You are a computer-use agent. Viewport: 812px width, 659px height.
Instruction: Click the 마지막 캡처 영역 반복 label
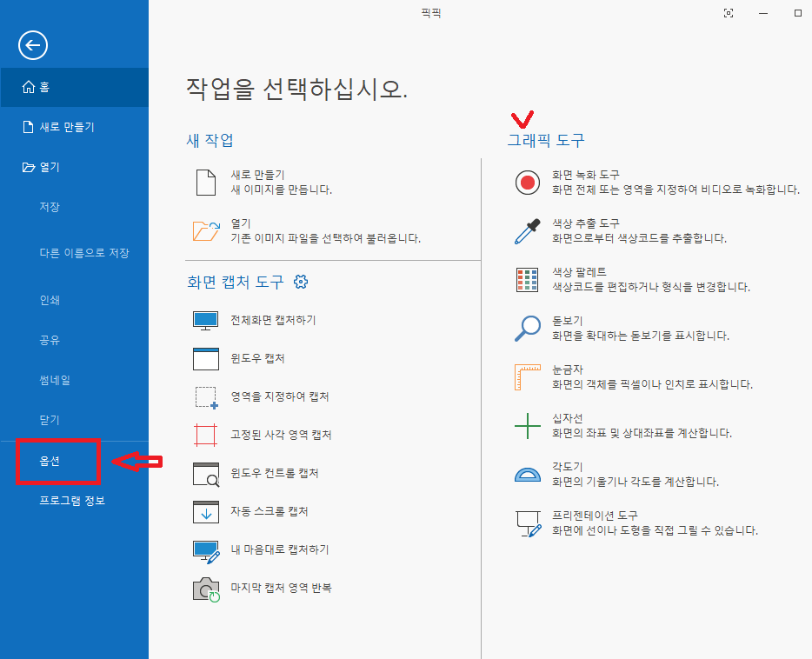coord(281,588)
